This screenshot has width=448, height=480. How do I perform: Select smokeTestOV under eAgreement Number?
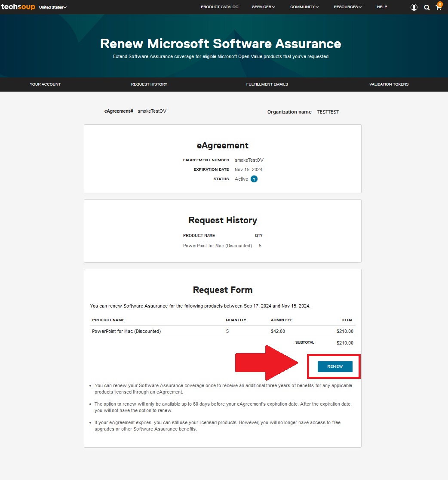click(x=249, y=160)
